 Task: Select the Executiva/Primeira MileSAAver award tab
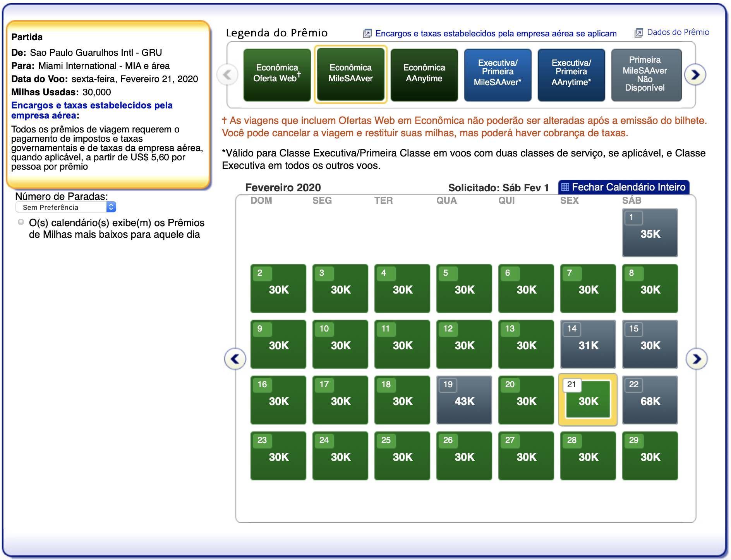click(x=498, y=75)
